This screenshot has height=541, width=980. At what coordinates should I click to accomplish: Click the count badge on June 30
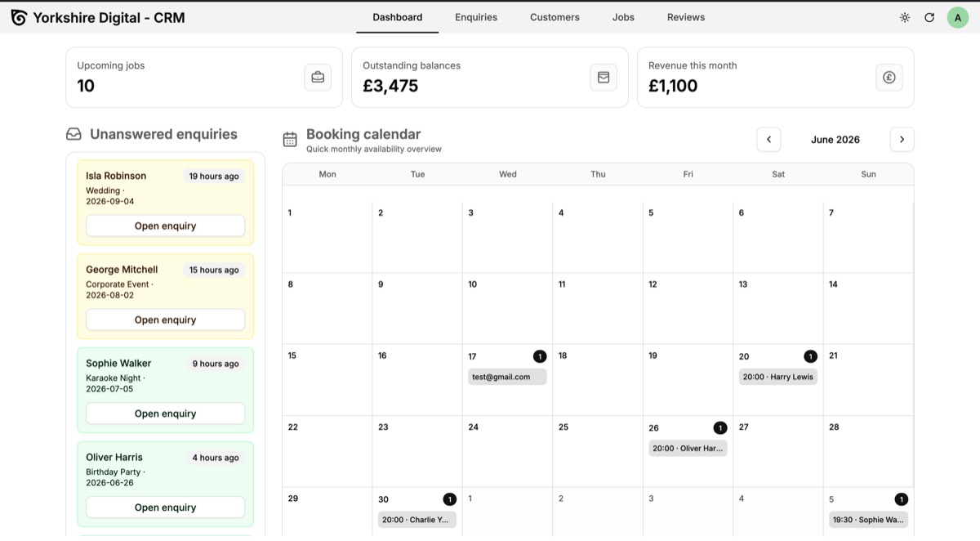pyautogui.click(x=450, y=499)
